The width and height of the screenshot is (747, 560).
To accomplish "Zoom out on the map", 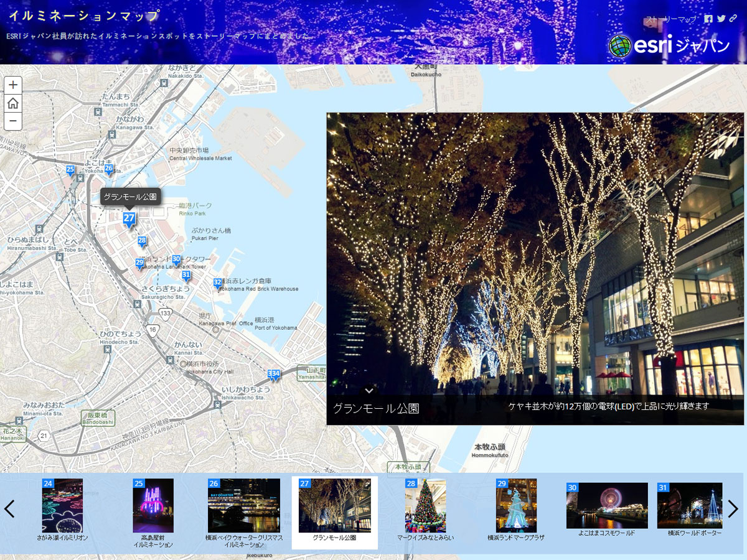I will [13, 121].
